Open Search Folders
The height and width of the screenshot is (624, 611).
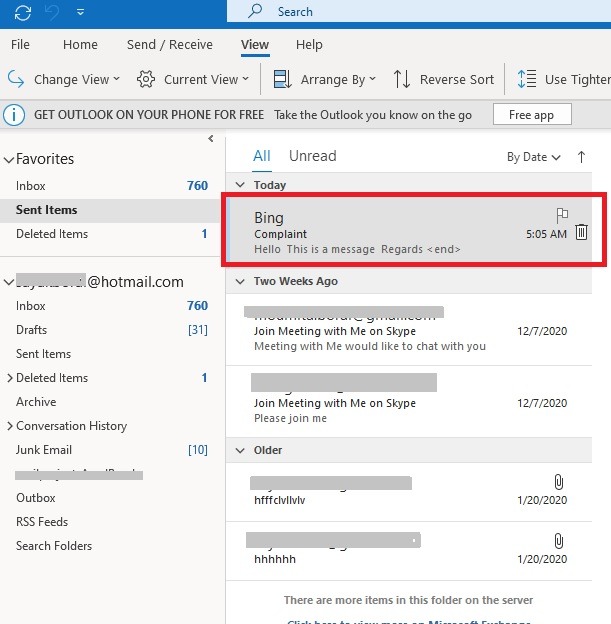pyautogui.click(x=109, y=546)
